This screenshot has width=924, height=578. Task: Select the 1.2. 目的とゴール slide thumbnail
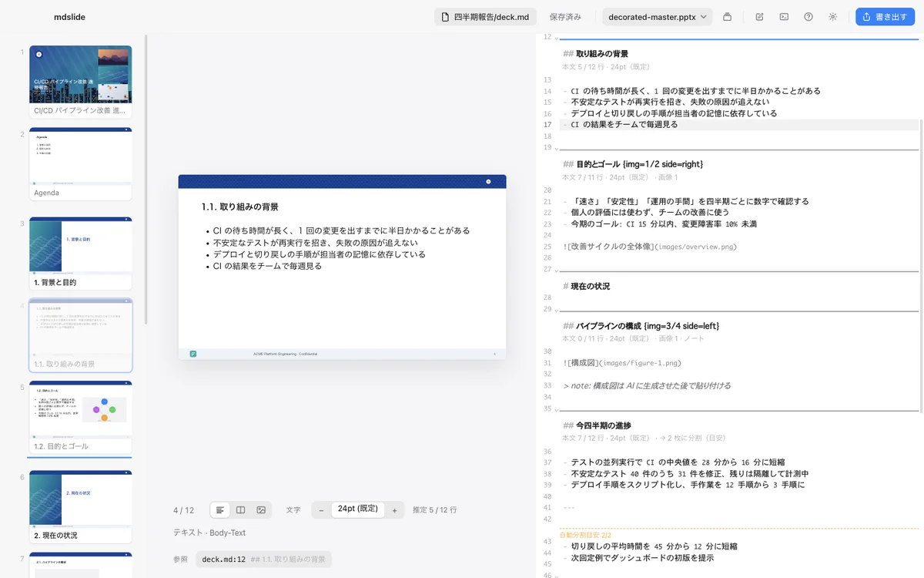pos(81,417)
